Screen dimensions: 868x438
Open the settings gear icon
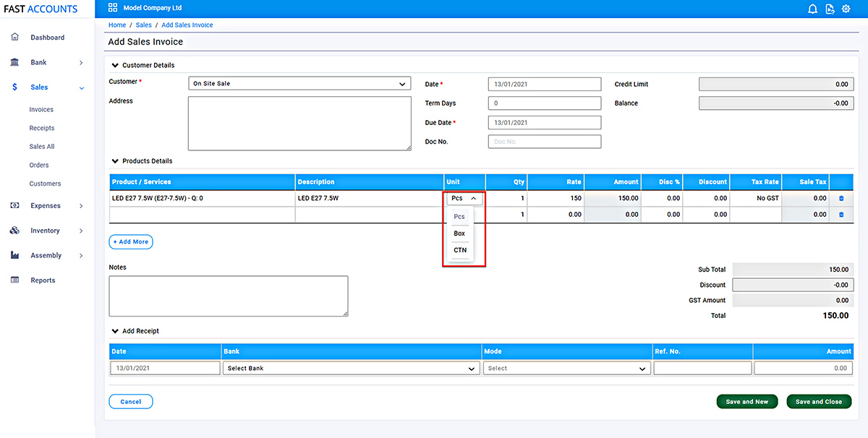(x=846, y=9)
